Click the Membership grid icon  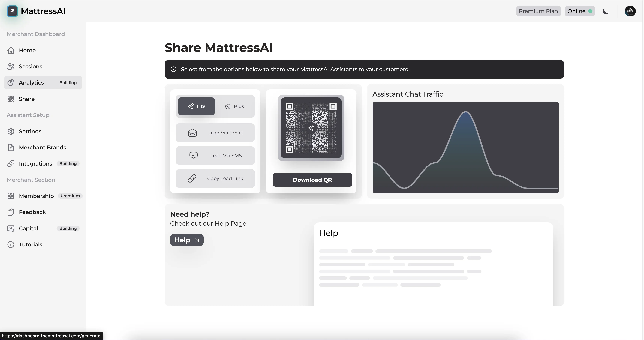pos(11,196)
